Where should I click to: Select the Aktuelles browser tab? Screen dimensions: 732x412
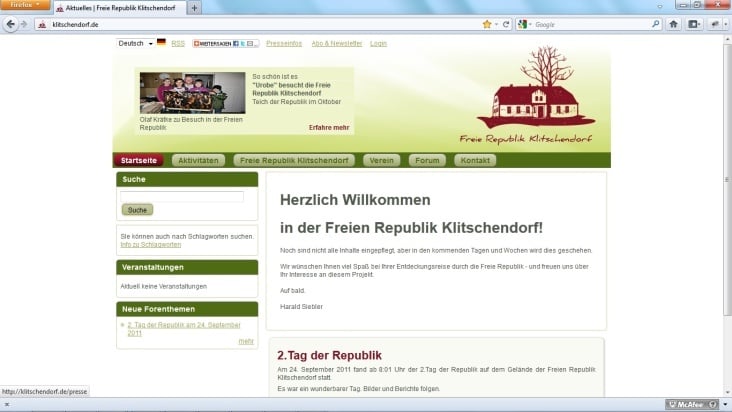pos(120,8)
